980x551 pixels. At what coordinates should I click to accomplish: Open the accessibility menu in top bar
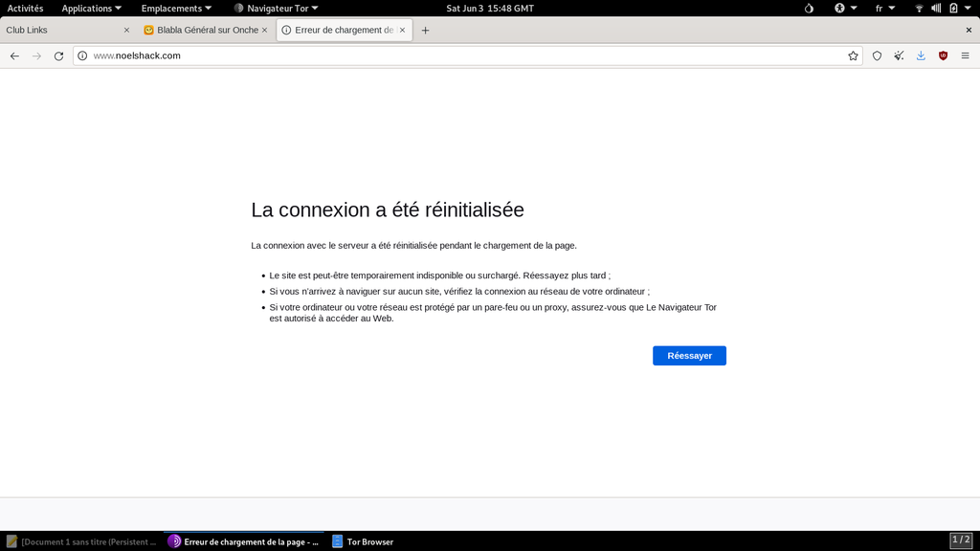[x=844, y=8]
